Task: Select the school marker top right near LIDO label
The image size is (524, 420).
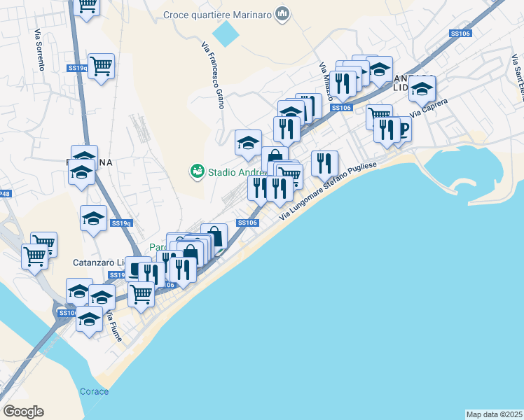Action: pyautogui.click(x=379, y=71)
